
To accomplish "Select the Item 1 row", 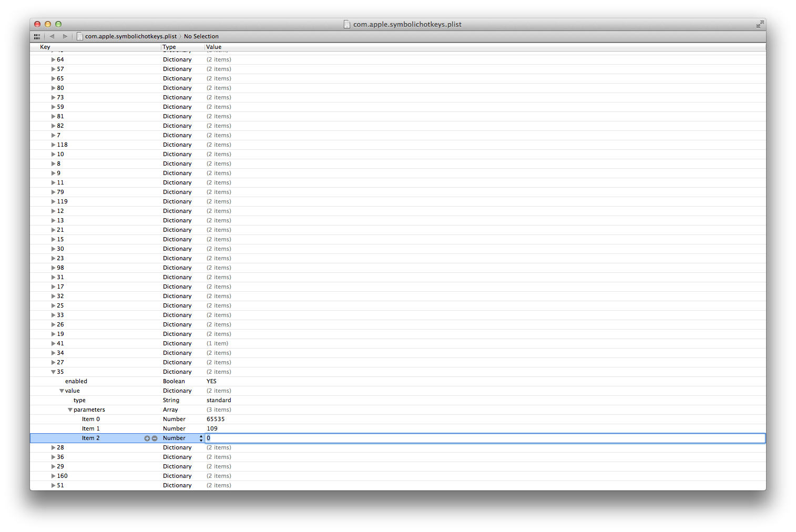I will (397, 429).
